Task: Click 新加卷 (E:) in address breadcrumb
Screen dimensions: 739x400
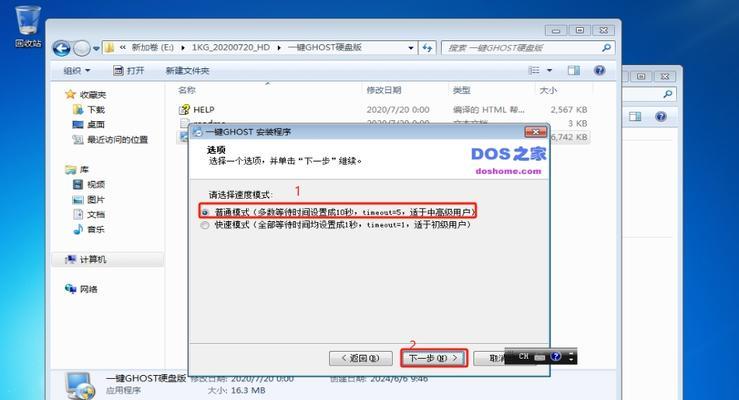Action: tap(152, 48)
